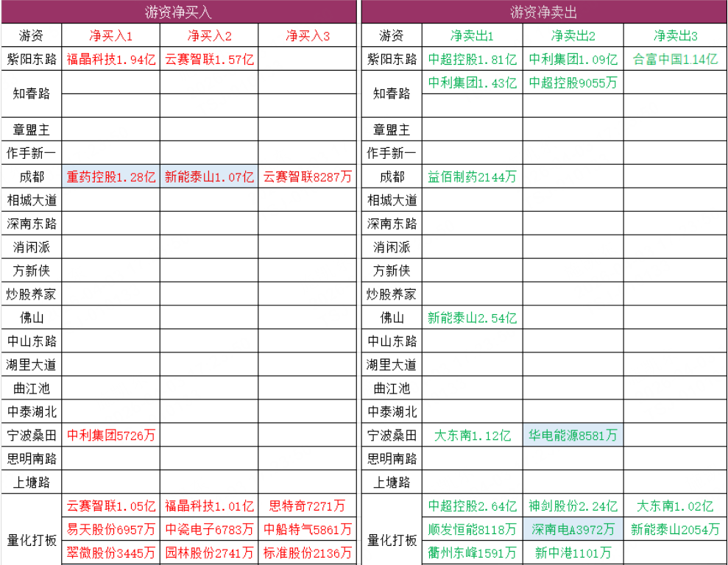Click the cell 云赛智联1.05亿

pyautogui.click(x=111, y=505)
